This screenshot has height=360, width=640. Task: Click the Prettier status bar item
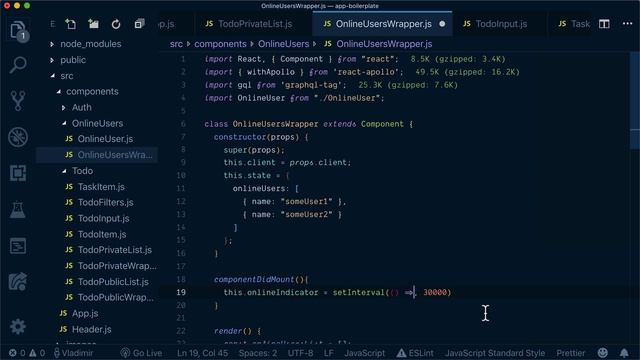[x=571, y=353]
